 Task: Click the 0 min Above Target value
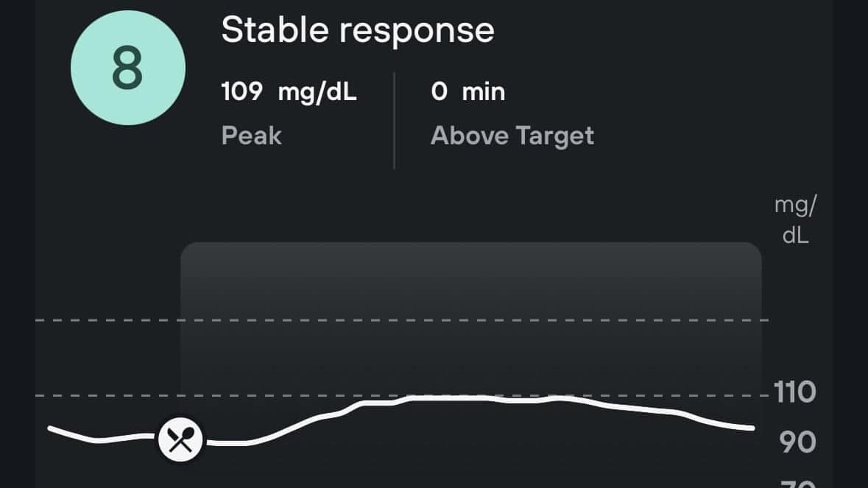pyautogui.click(x=467, y=92)
